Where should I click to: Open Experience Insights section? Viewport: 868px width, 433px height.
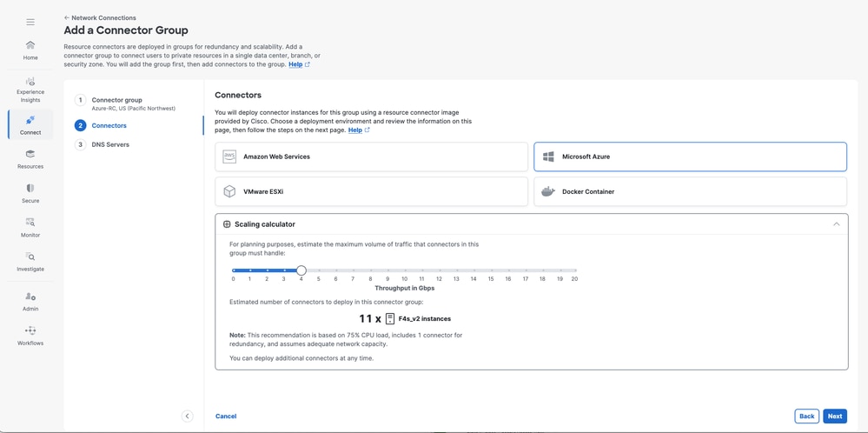30,89
